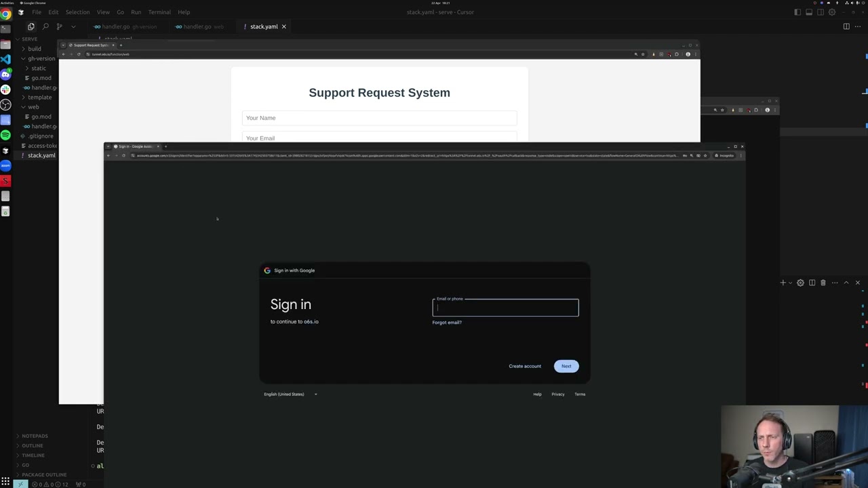Expand the static folder
Viewport: 868px width, 488px height.
39,68
